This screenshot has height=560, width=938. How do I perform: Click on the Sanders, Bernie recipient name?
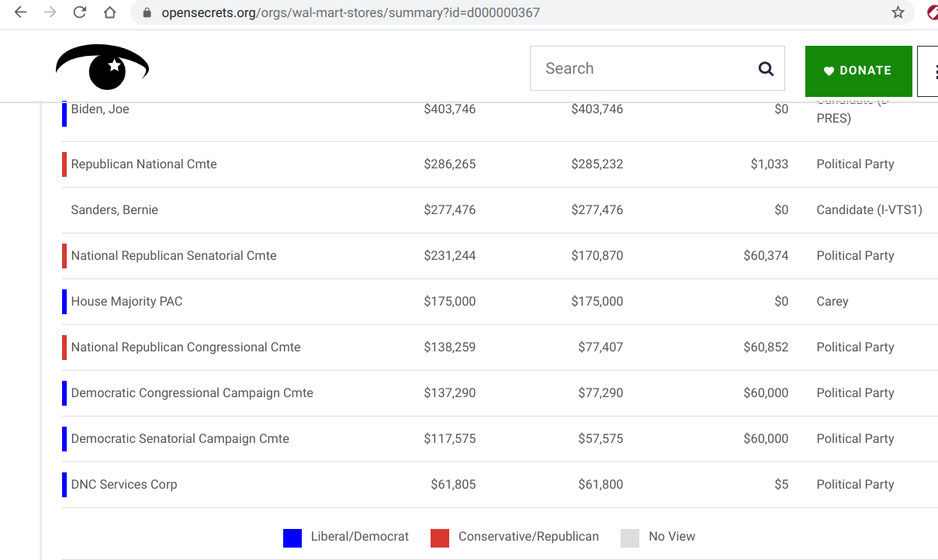114,210
